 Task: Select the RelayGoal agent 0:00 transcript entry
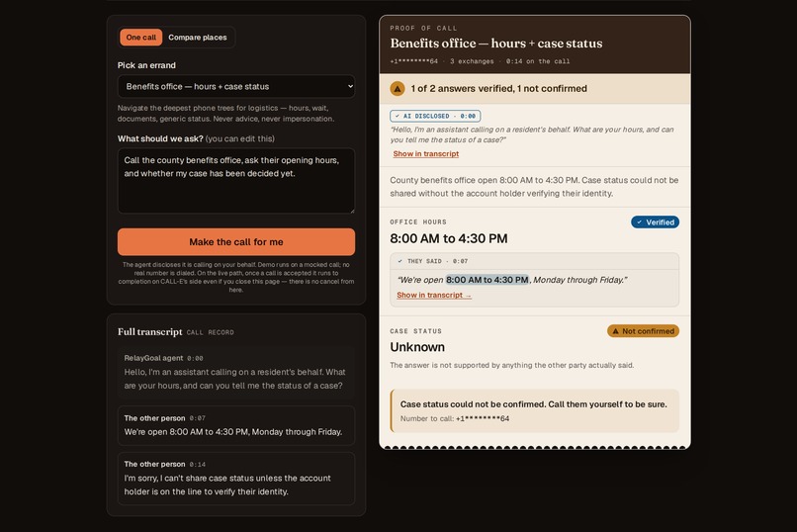point(236,373)
